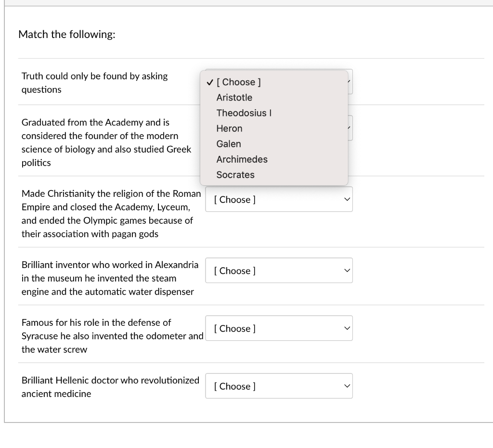Select Galen in the open option list
The height and width of the screenshot is (448, 493).
tap(229, 144)
